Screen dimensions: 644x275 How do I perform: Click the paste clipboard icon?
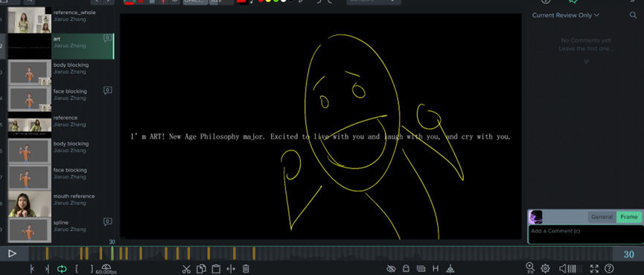pyautogui.click(x=216, y=269)
